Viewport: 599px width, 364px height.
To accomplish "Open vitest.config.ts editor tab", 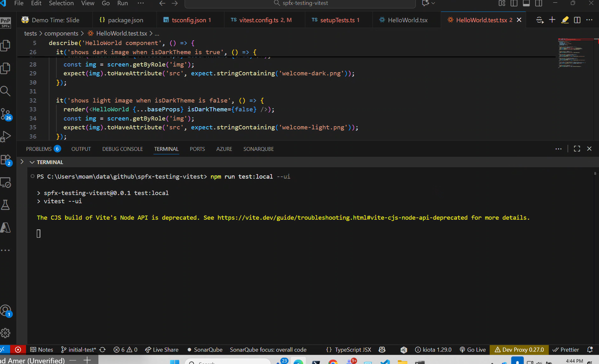I will coord(259,20).
